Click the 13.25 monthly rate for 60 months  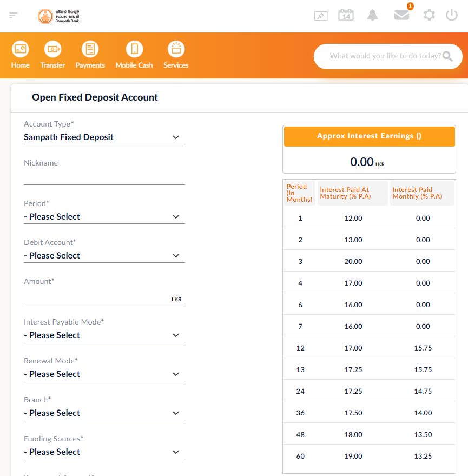pos(423,457)
